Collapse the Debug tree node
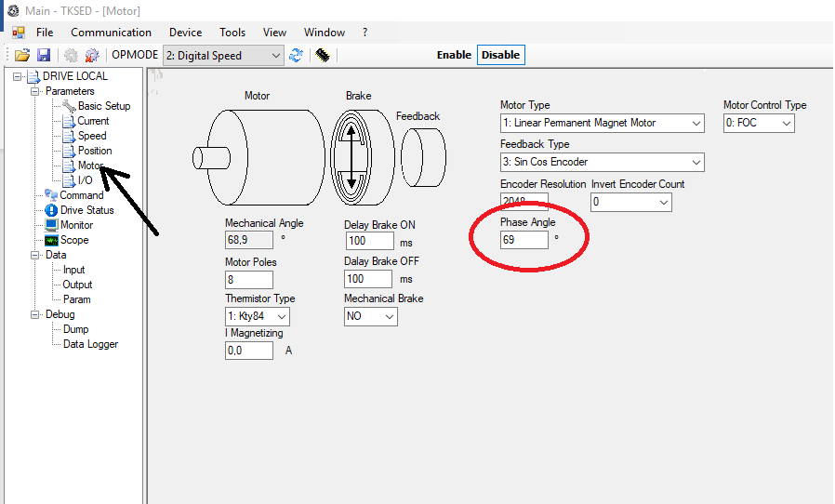This screenshot has width=835, height=504. pyautogui.click(x=35, y=314)
